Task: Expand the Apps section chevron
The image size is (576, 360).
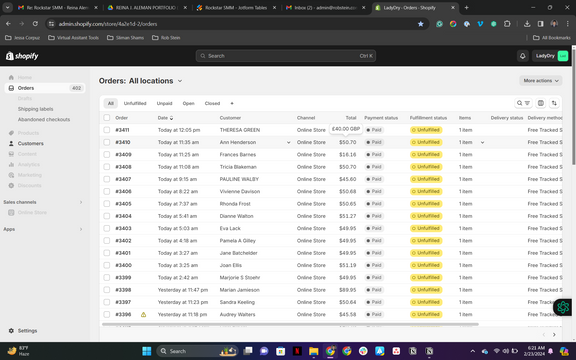Action: (81, 229)
